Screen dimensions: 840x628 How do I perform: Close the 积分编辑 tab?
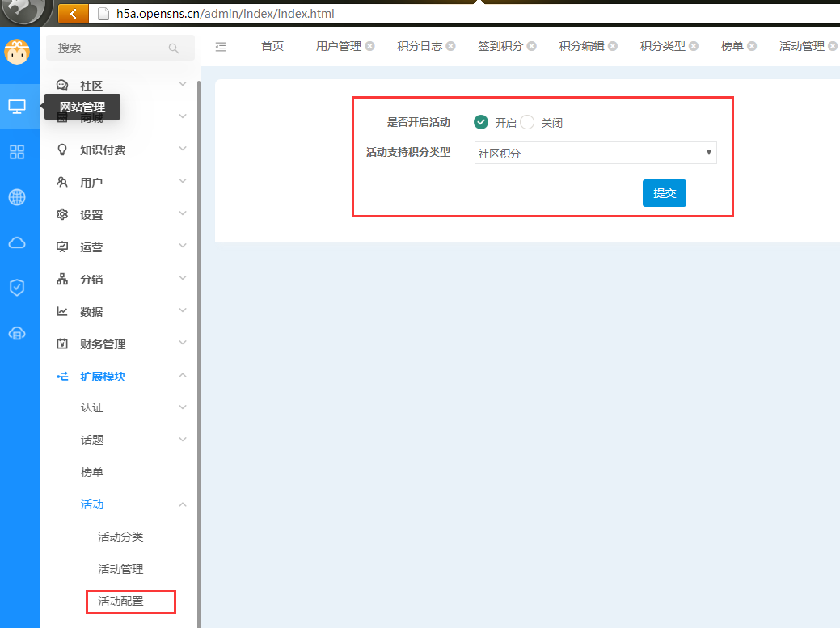click(613, 46)
